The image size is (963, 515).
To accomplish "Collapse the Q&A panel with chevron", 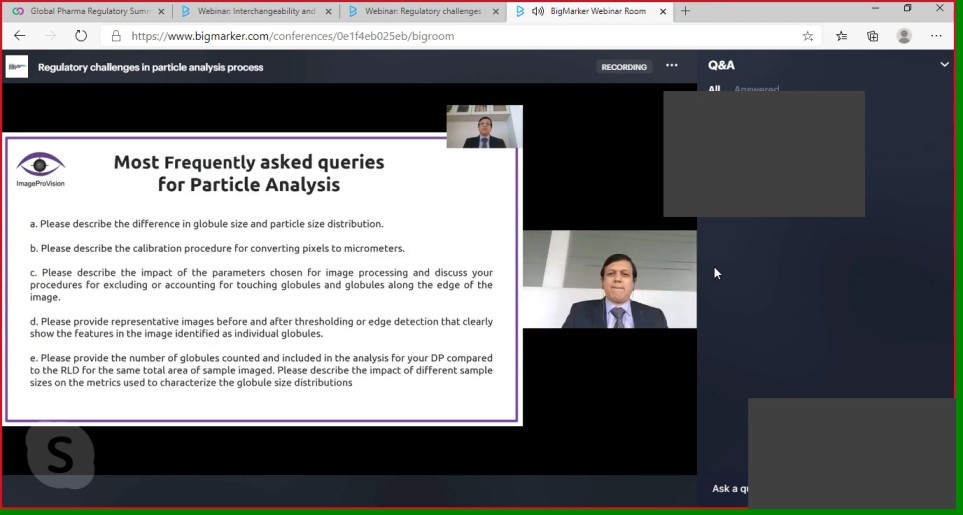I will pyautogui.click(x=945, y=64).
